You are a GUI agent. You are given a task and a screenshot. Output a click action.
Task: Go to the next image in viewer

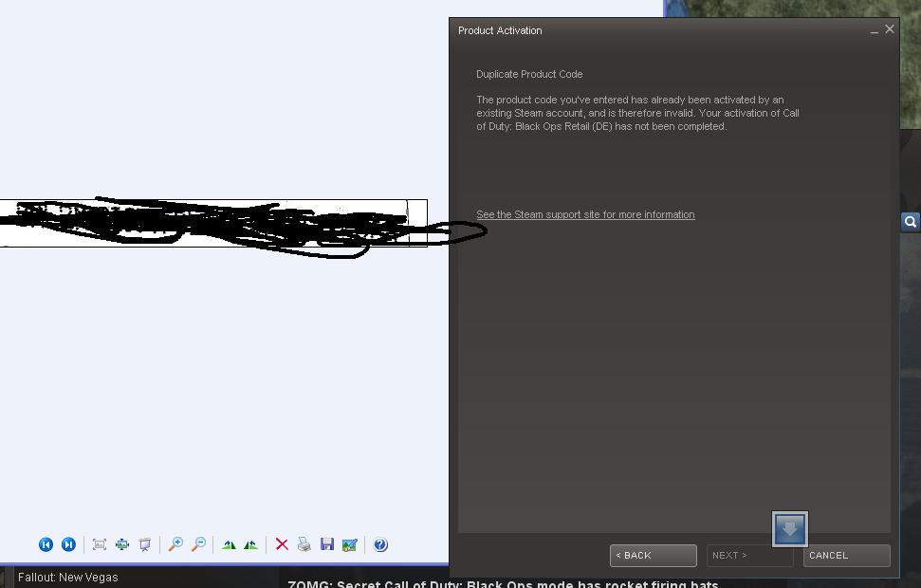coord(68,544)
